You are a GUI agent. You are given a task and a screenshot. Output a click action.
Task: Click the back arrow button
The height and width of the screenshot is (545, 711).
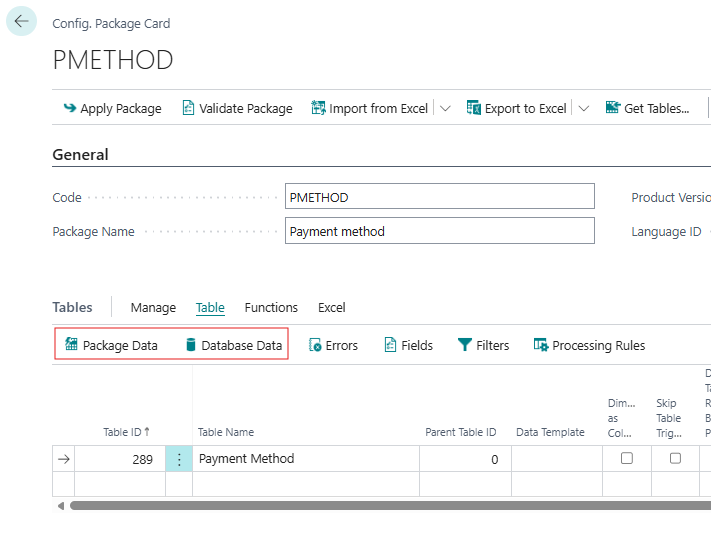tap(21, 21)
